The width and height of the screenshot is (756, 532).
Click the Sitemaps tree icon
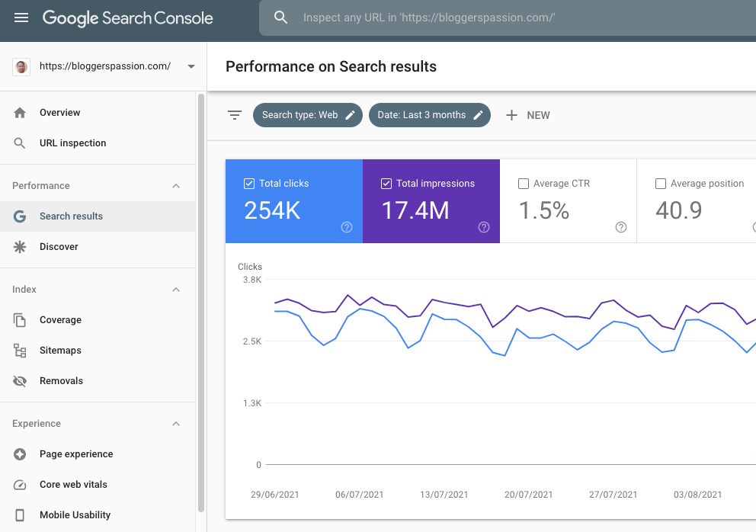pos(20,351)
